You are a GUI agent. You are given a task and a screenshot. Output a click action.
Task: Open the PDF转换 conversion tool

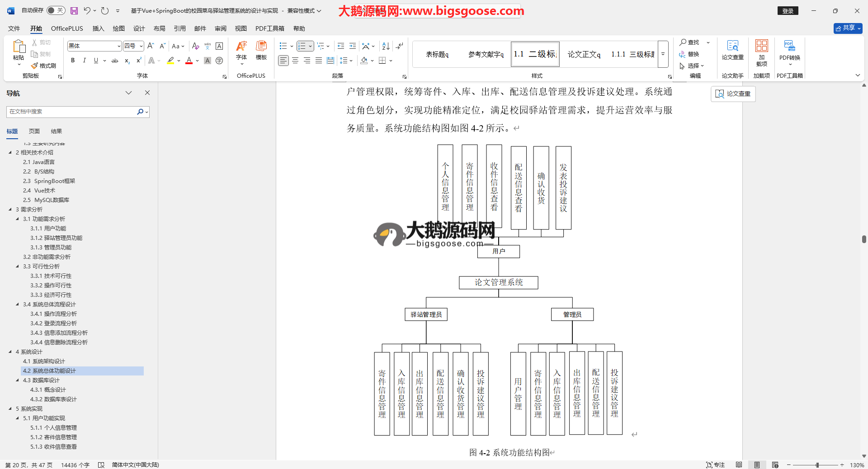click(789, 52)
